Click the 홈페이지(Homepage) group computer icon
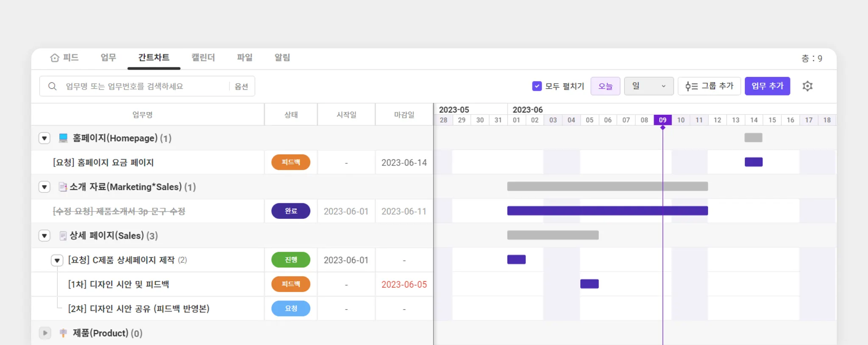 click(x=63, y=138)
